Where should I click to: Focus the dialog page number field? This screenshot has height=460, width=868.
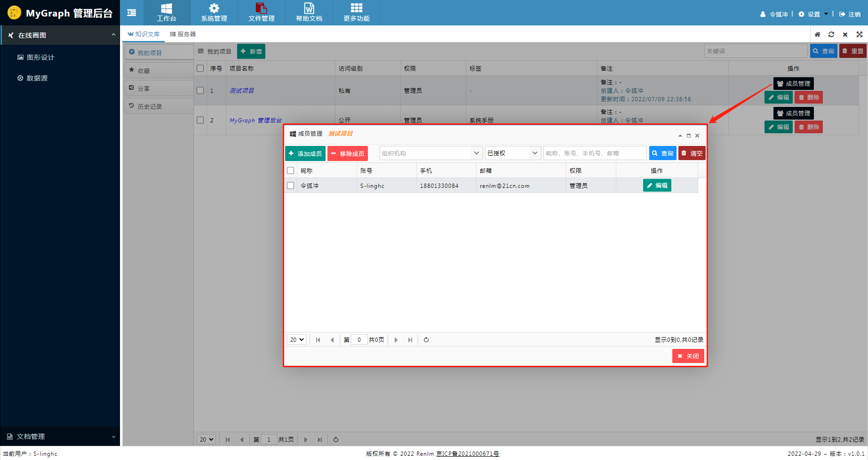359,340
